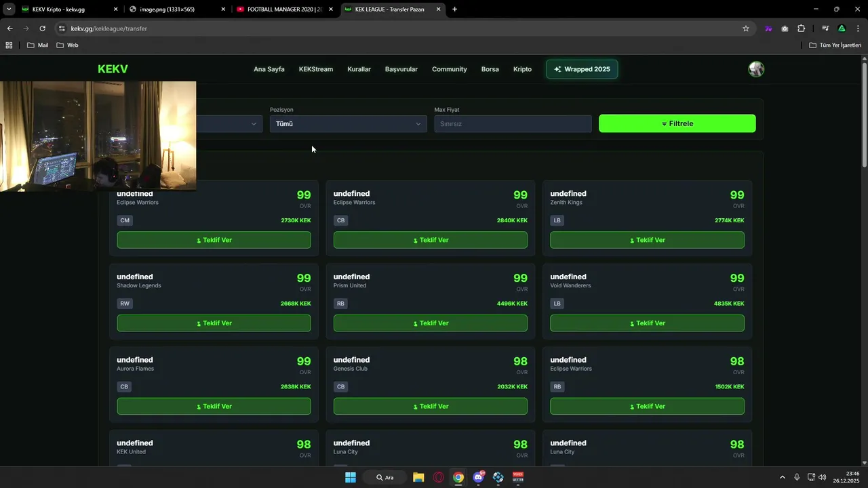The height and width of the screenshot is (488, 868).
Task: Close the FOOTBALL MANAGER 2020 tab
Action: coord(331,9)
